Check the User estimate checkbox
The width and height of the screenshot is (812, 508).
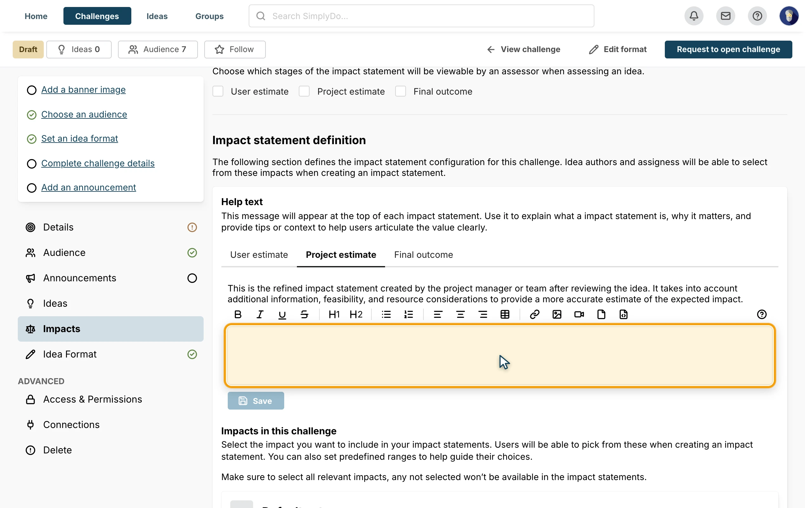pyautogui.click(x=218, y=91)
